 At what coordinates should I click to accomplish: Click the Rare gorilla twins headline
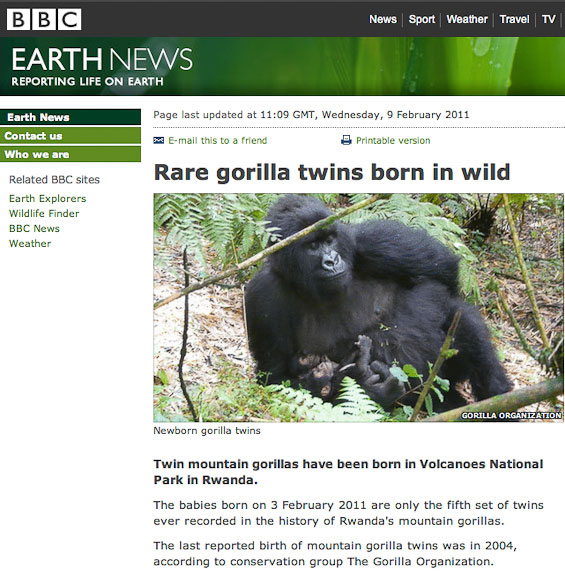(x=332, y=172)
